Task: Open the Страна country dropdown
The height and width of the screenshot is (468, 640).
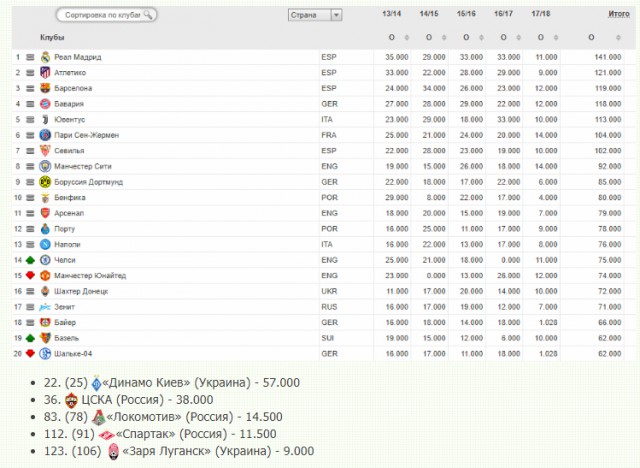Action: [x=315, y=15]
